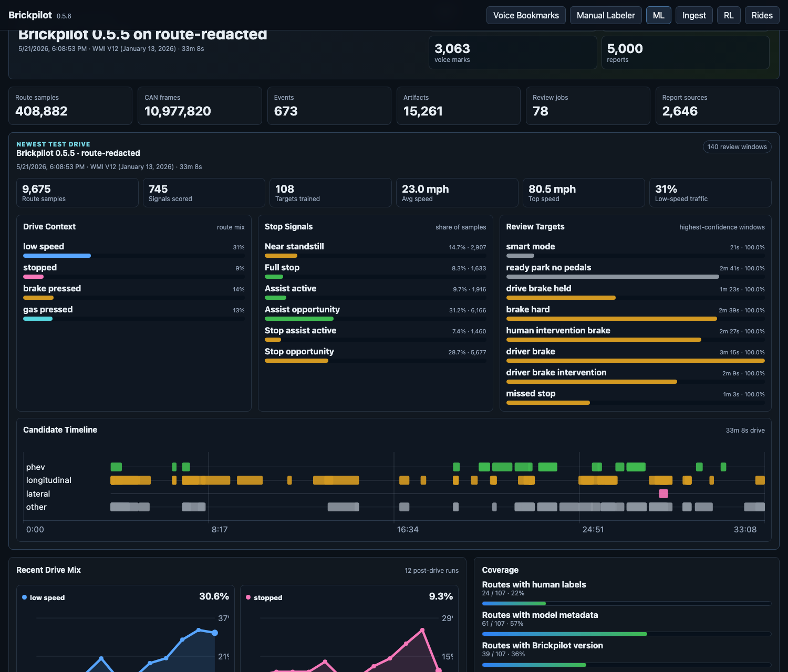Open the smart mode review target
This screenshot has height=672, width=788.
tap(635, 250)
